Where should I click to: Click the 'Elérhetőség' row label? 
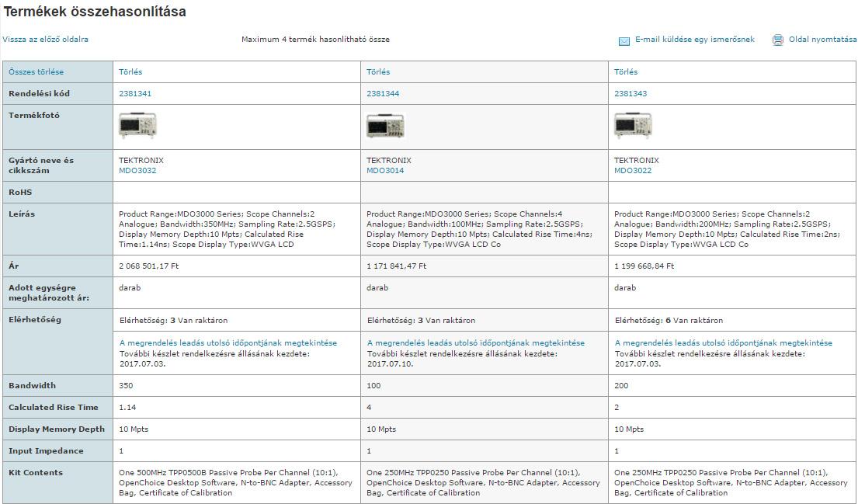[x=35, y=320]
